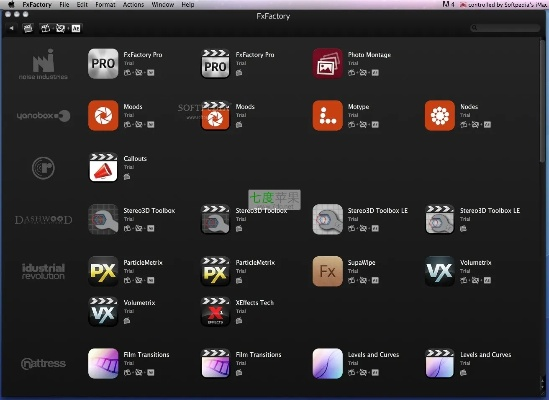Viewport: 549px width, 400px height.
Task: Select the Nodes orange icon
Action: (440, 116)
